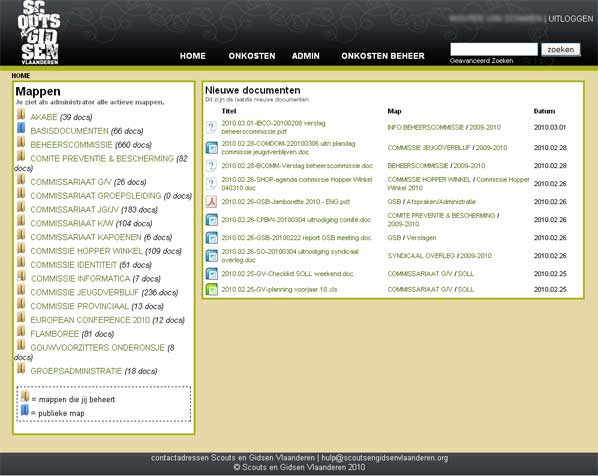
Task: Open COMMISSIE INFORMATICA folder link
Action: (x=80, y=279)
